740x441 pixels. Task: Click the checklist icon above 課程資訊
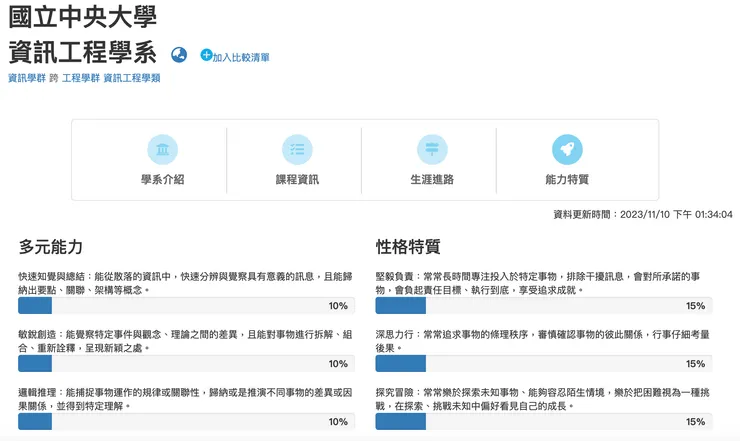click(x=297, y=150)
